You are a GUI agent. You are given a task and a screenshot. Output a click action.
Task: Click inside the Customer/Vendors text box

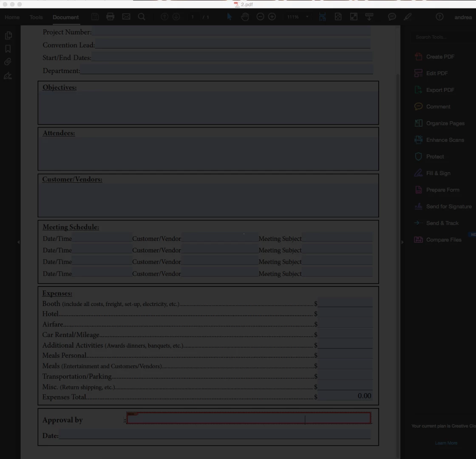[x=208, y=199]
